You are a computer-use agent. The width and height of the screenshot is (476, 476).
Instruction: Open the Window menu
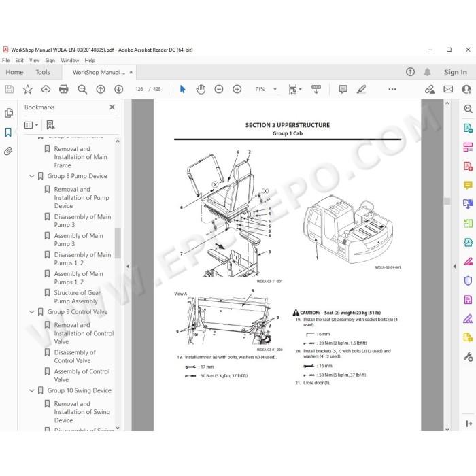click(x=70, y=60)
